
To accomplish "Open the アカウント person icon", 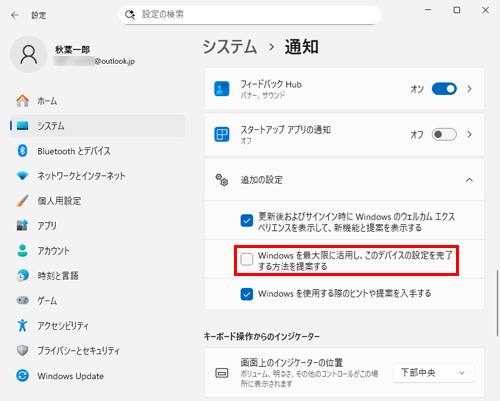I will tap(22, 251).
